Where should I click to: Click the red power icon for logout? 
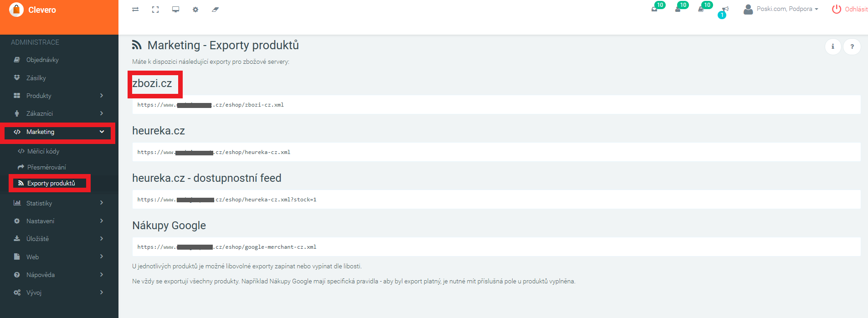click(837, 9)
